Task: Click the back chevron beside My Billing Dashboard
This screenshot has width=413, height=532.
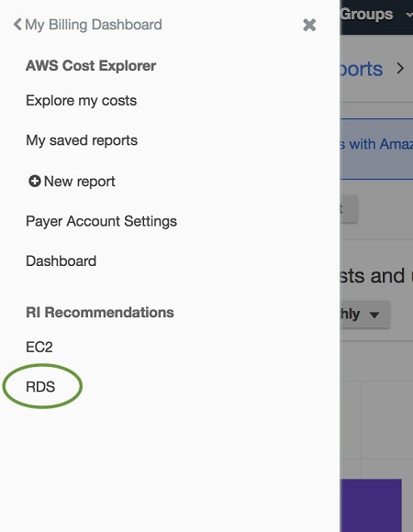Action: (17, 25)
